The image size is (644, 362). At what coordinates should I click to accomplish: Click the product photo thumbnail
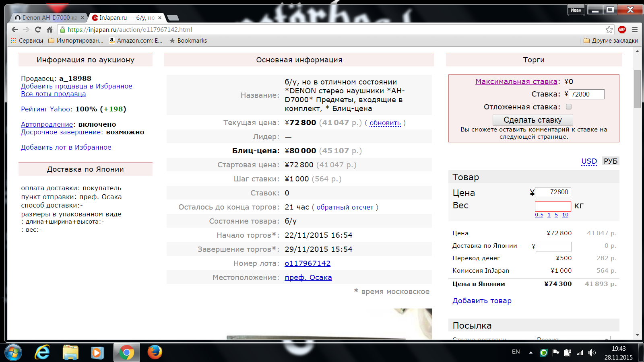coord(329,324)
